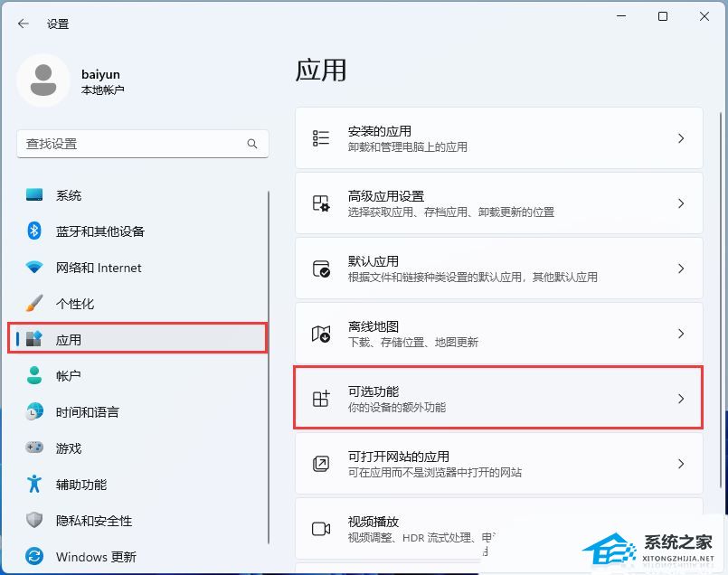
Task: Click the 离线地图 map icon
Action: (x=321, y=334)
